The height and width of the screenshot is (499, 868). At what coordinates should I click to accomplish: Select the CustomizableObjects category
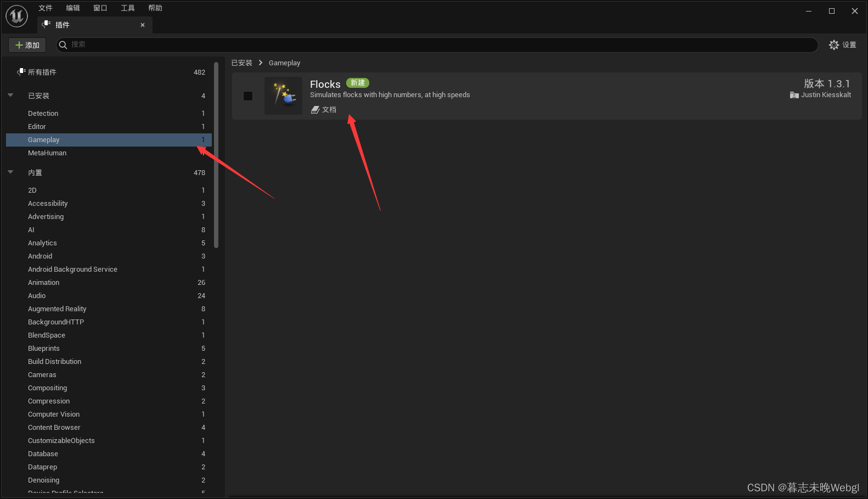tap(109, 440)
